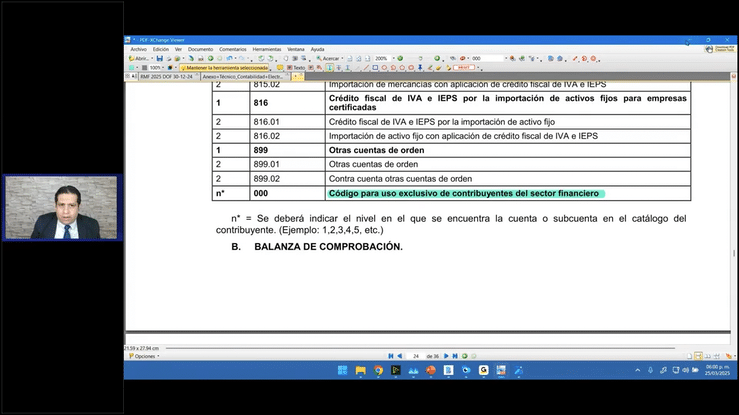Select the stamp tool
Image resolution: width=739 pixels, height=415 pixels.
tap(464, 67)
